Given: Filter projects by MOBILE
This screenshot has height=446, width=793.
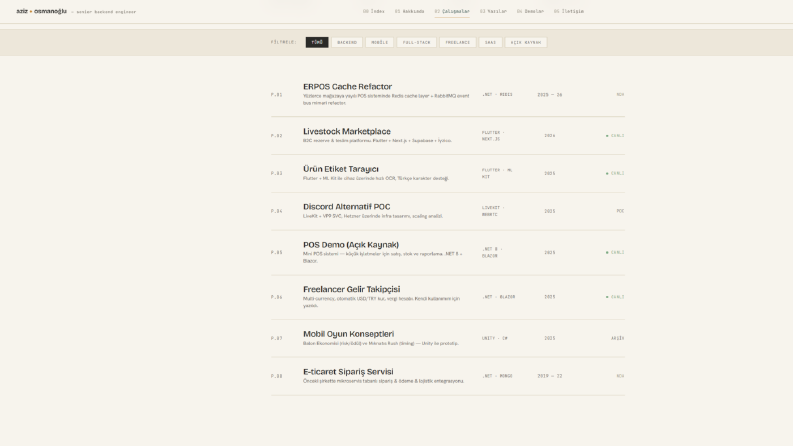Looking at the screenshot, I should click(379, 42).
